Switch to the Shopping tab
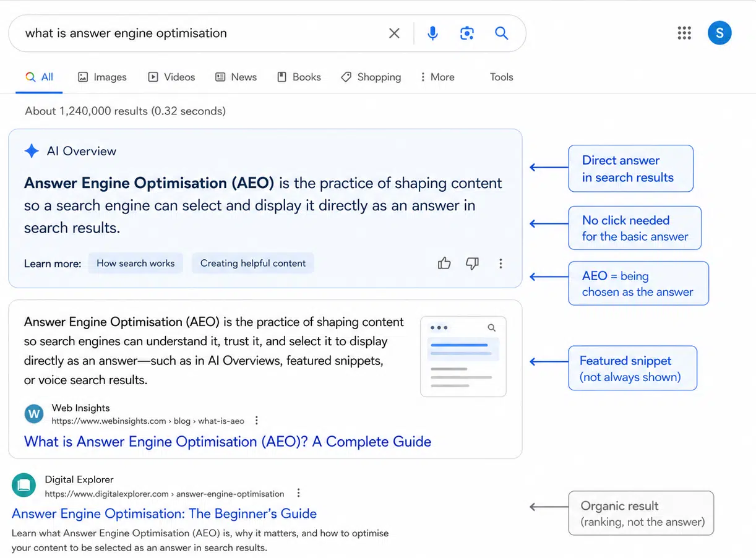Image resolution: width=756 pixels, height=558 pixels. pos(371,77)
